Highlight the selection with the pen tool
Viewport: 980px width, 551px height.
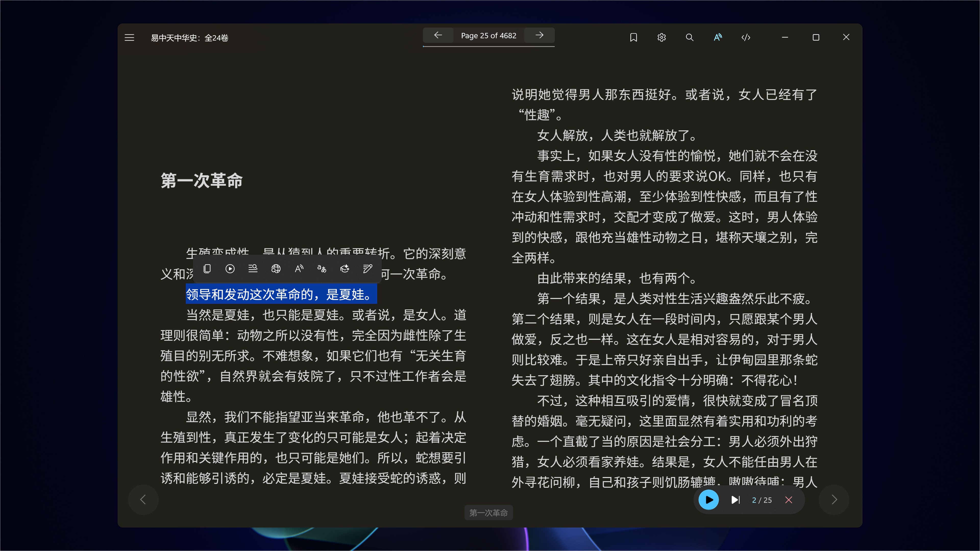click(x=367, y=268)
